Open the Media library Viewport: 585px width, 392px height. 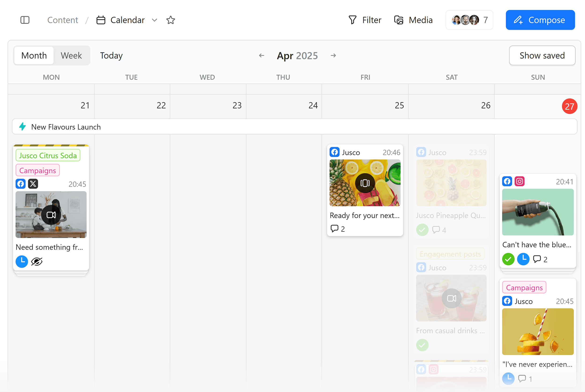click(x=413, y=20)
